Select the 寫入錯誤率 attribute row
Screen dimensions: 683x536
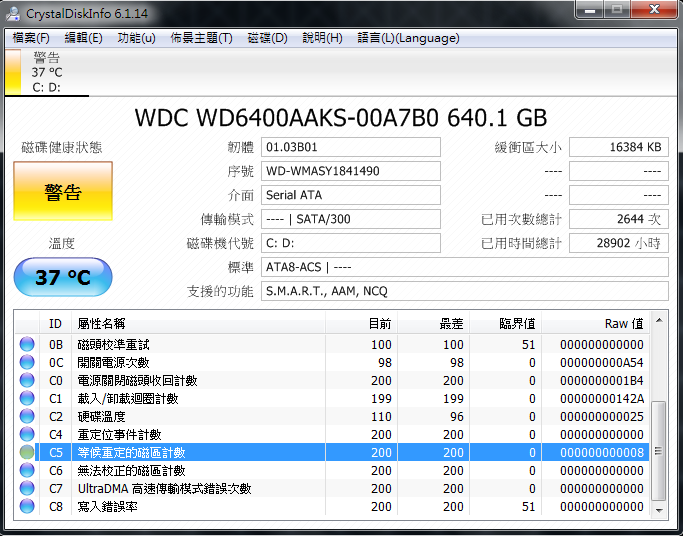[x=332, y=506]
